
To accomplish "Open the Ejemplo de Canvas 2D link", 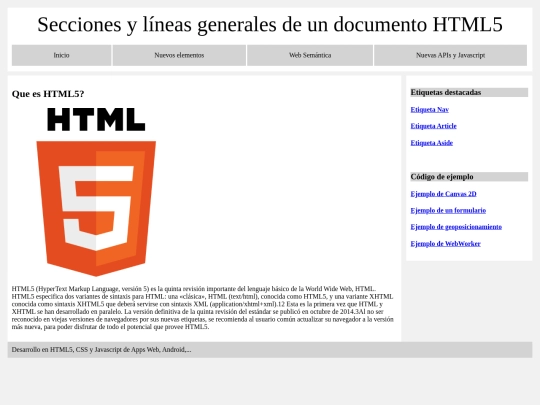I will click(x=443, y=194).
